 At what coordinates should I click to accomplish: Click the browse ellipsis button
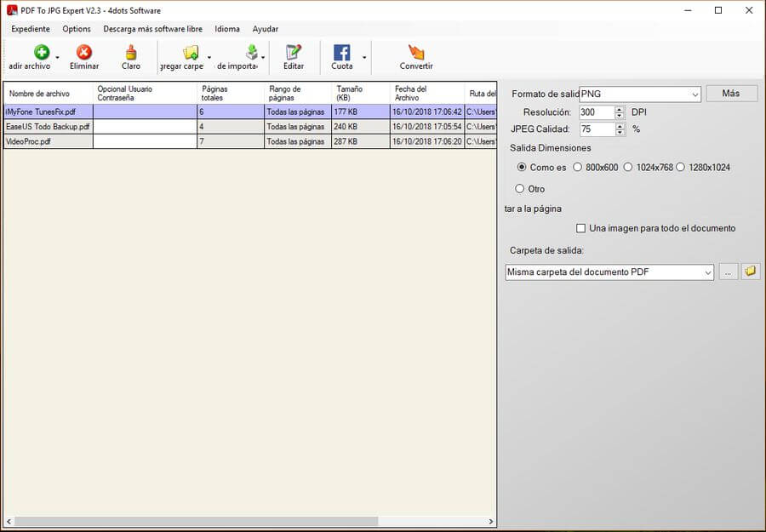click(729, 272)
